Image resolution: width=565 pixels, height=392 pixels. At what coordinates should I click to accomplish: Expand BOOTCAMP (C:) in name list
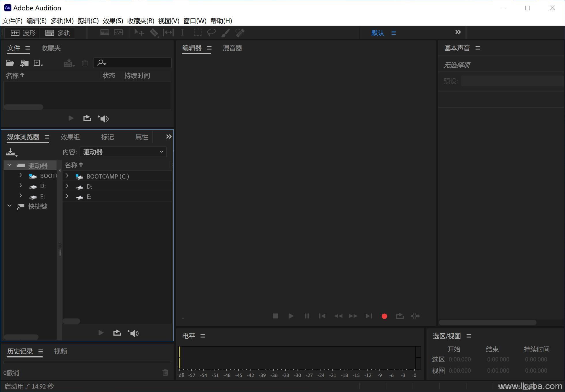click(x=67, y=176)
